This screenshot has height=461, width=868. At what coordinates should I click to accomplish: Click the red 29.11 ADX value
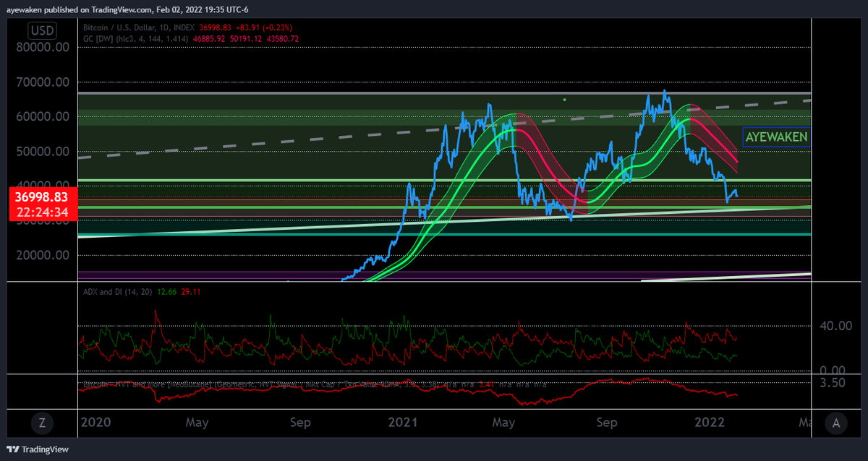pos(190,291)
